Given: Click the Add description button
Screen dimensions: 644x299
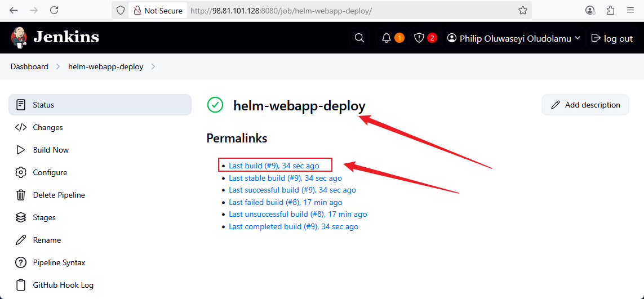Looking at the screenshot, I should 585,105.
